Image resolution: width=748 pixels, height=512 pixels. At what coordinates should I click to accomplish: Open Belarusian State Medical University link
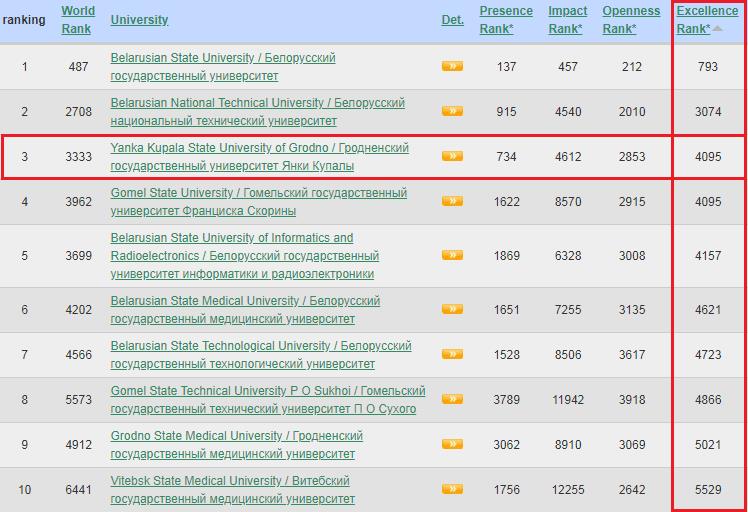tap(245, 310)
